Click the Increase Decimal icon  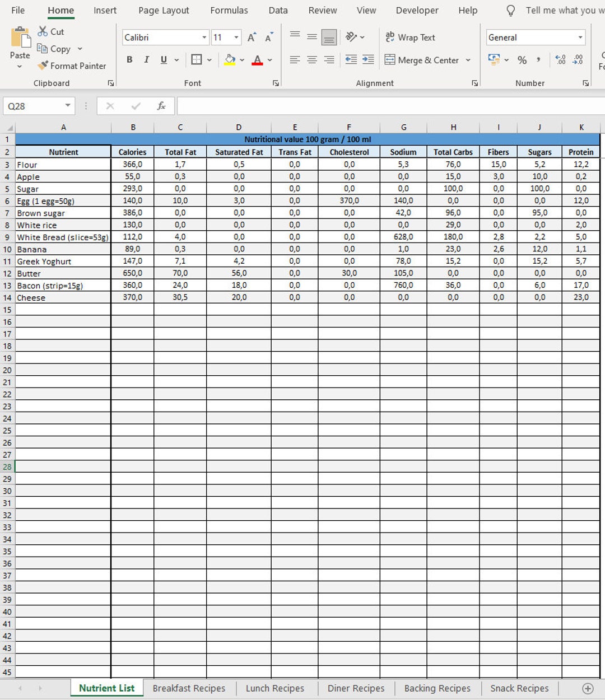(x=560, y=59)
